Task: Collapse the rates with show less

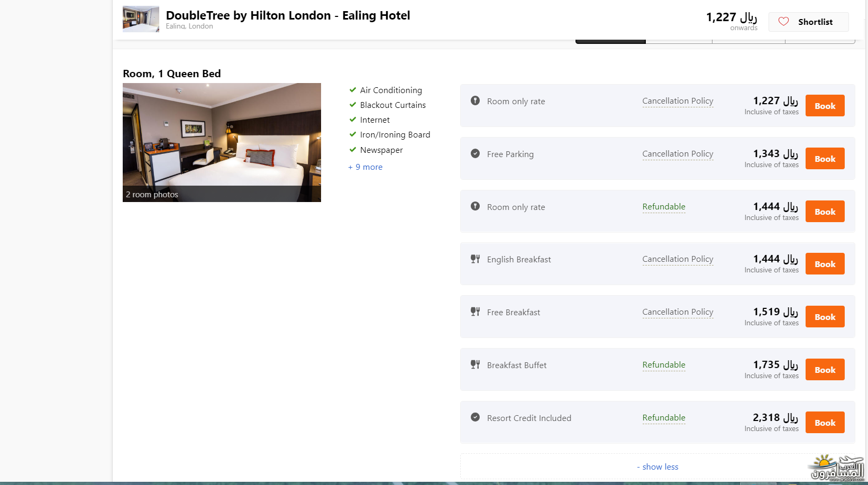Action: coord(657,467)
